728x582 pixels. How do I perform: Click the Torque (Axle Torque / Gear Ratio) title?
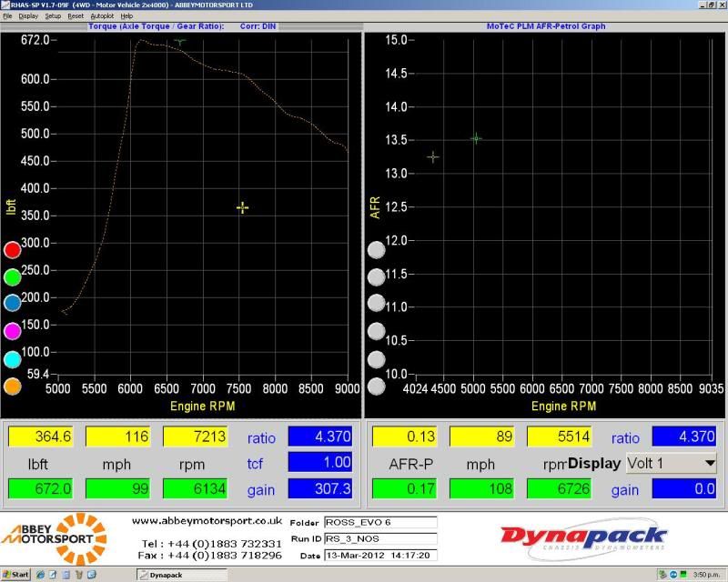pos(156,26)
